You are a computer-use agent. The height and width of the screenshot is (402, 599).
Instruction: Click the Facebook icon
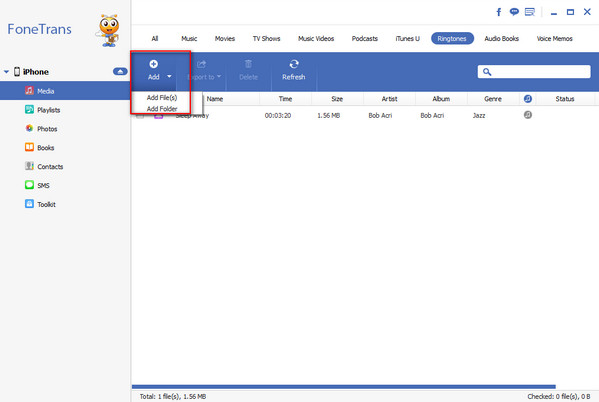click(499, 12)
